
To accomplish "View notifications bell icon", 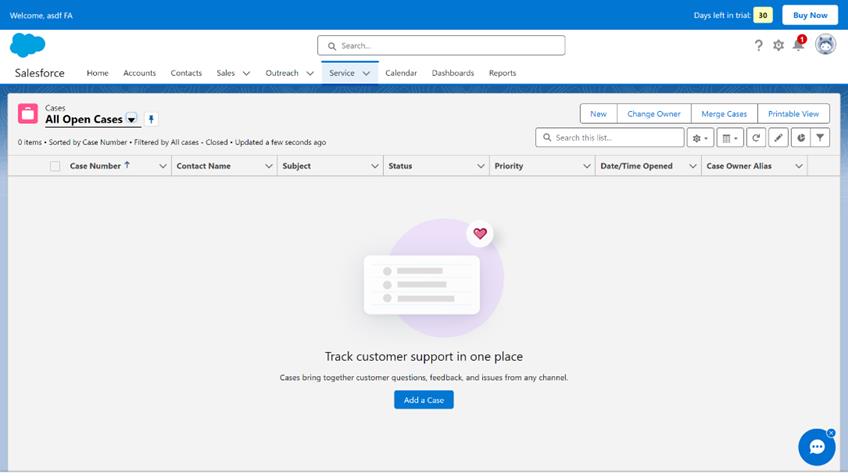I will tap(798, 45).
